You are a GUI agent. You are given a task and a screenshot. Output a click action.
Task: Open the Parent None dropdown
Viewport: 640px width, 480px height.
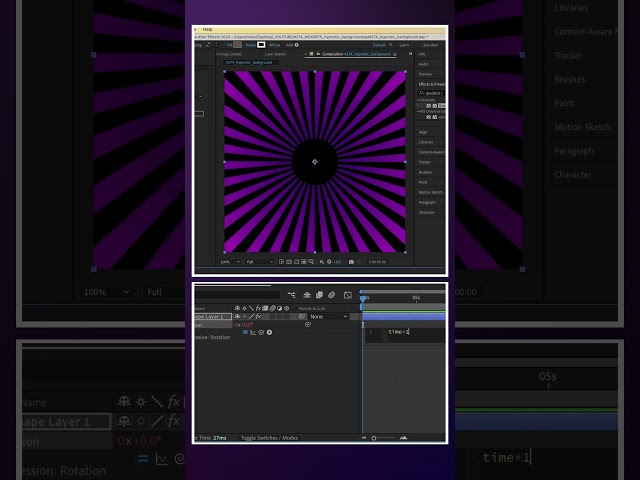pyautogui.click(x=329, y=316)
